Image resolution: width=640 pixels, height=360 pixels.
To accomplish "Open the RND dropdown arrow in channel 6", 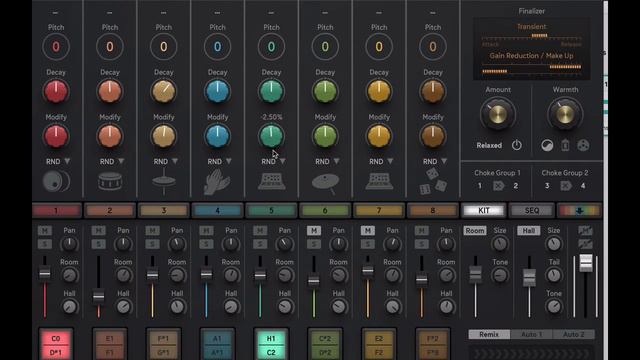I will 337,162.
